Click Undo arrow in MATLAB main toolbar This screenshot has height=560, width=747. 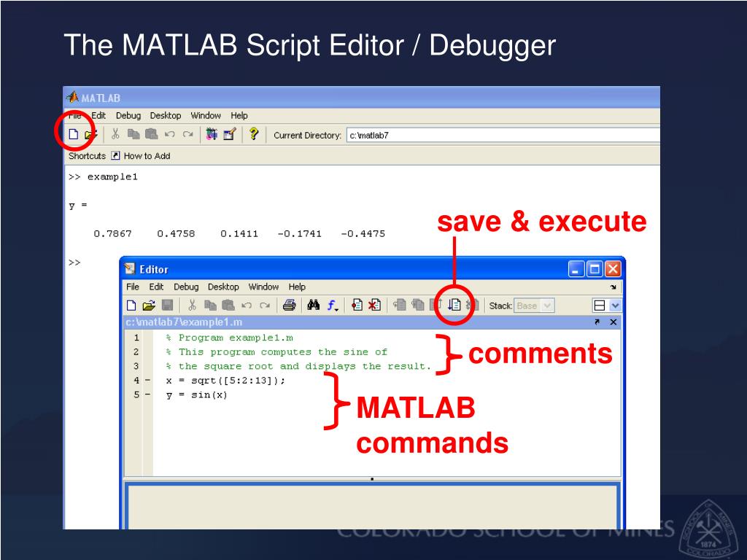(169, 134)
